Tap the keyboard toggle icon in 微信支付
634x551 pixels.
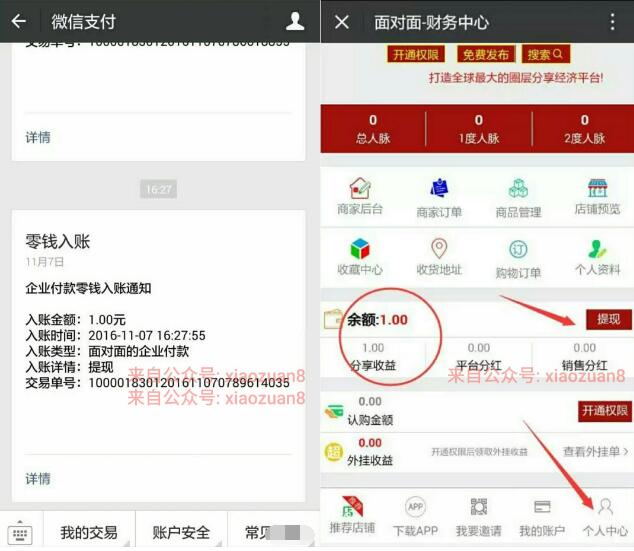[20, 532]
